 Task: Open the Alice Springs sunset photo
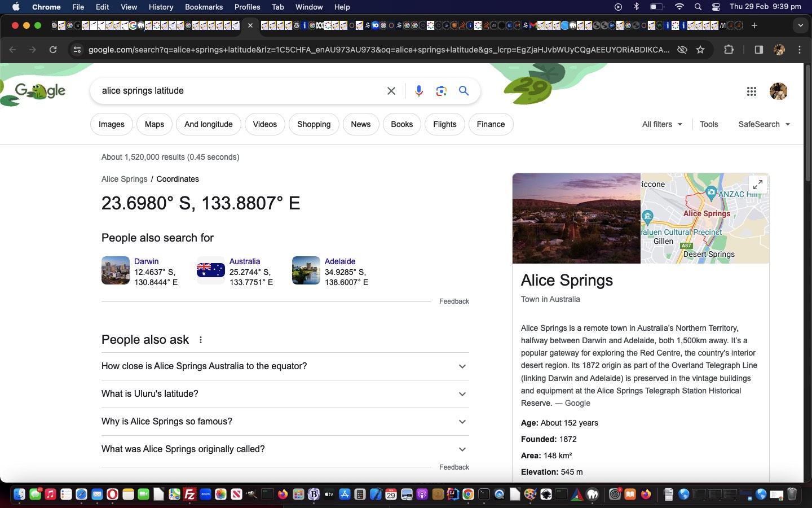(576, 218)
